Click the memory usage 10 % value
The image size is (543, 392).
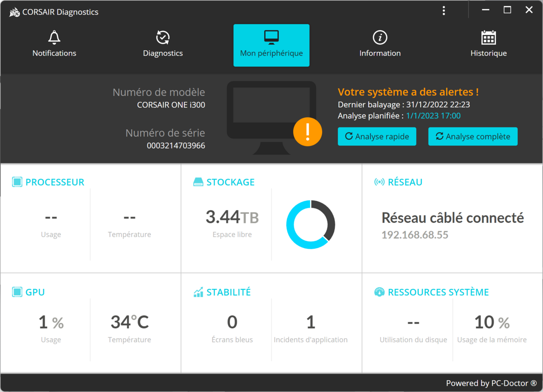pyautogui.click(x=492, y=322)
